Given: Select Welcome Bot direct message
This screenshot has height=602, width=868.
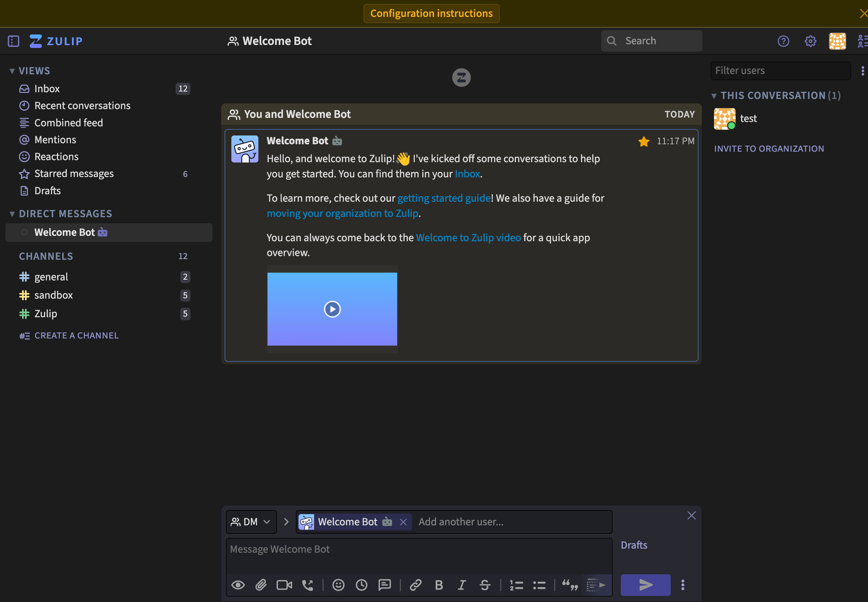Looking at the screenshot, I should click(109, 232).
